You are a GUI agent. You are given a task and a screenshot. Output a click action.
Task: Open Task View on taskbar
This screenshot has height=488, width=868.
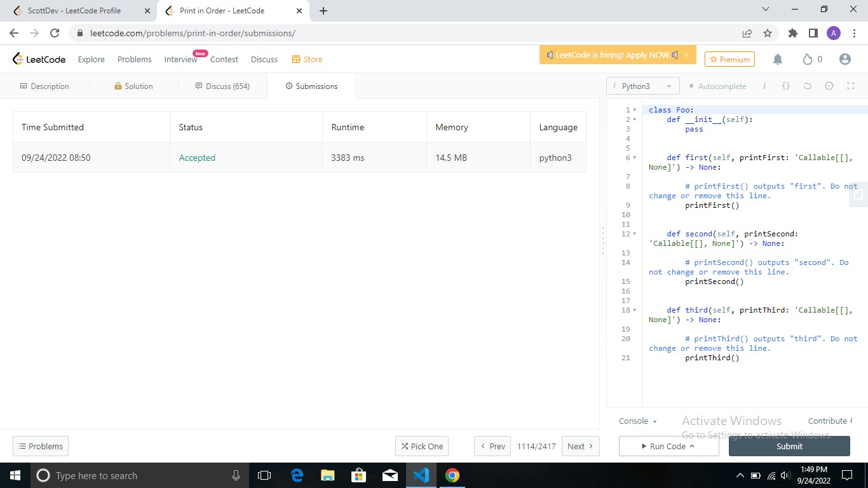(x=264, y=475)
